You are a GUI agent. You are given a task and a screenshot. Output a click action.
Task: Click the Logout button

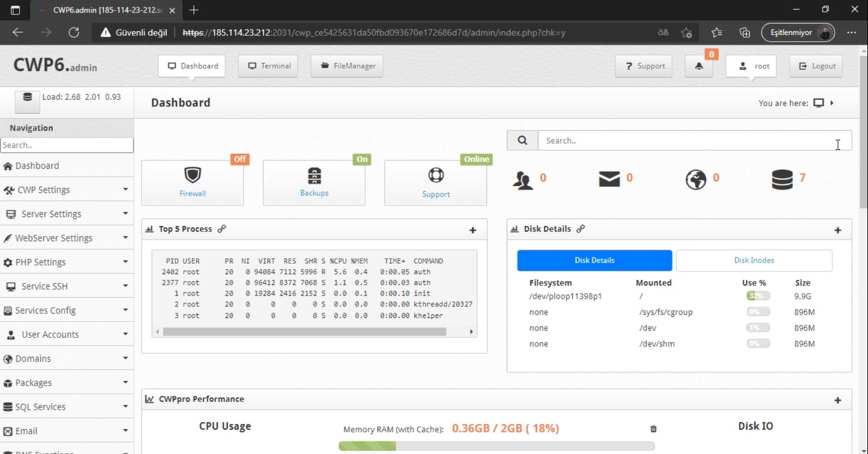click(x=817, y=66)
